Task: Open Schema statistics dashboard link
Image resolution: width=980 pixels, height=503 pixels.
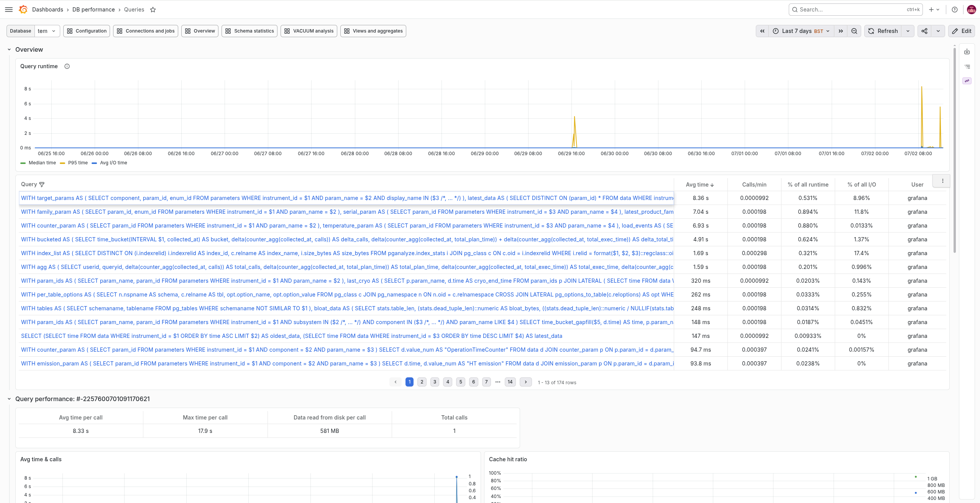Action: point(250,31)
